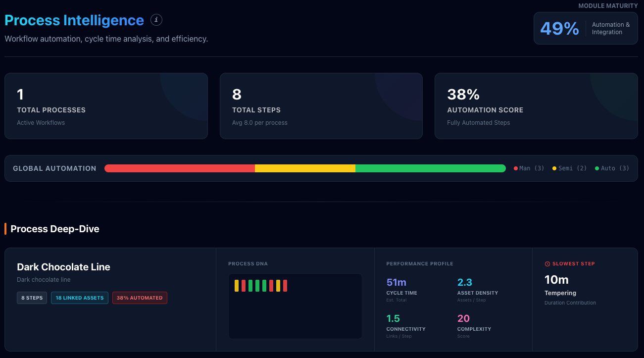The height and width of the screenshot is (358, 644).
Task: Select the 38% Automation Score stat card
Action: [536, 106]
